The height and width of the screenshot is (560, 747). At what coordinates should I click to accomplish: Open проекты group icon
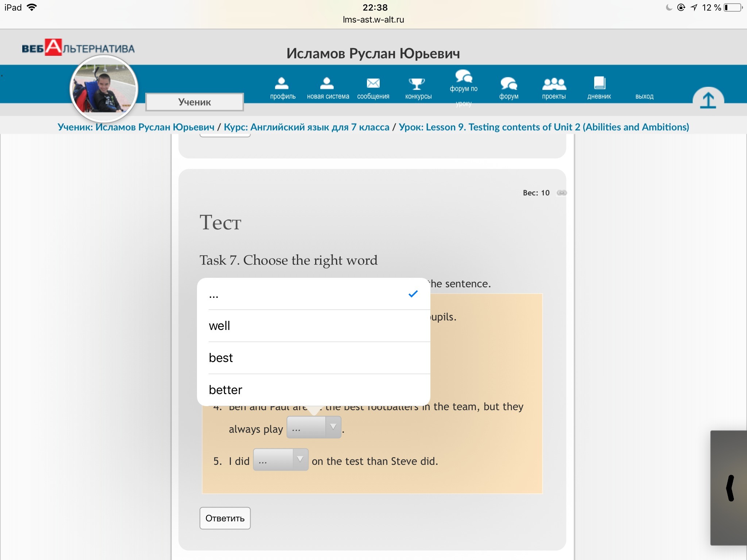554,83
